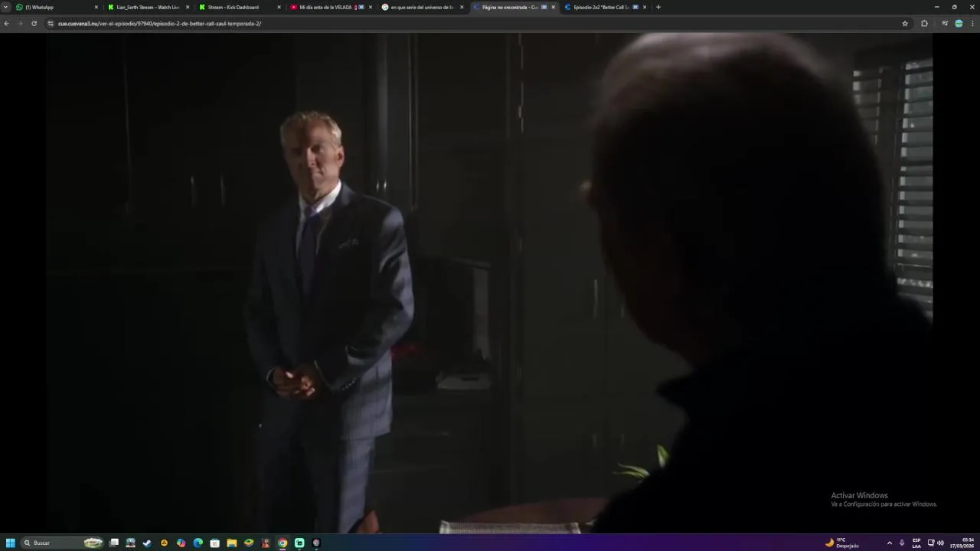
Task: Open Microsoft Store from the taskbar
Action: pos(215,543)
